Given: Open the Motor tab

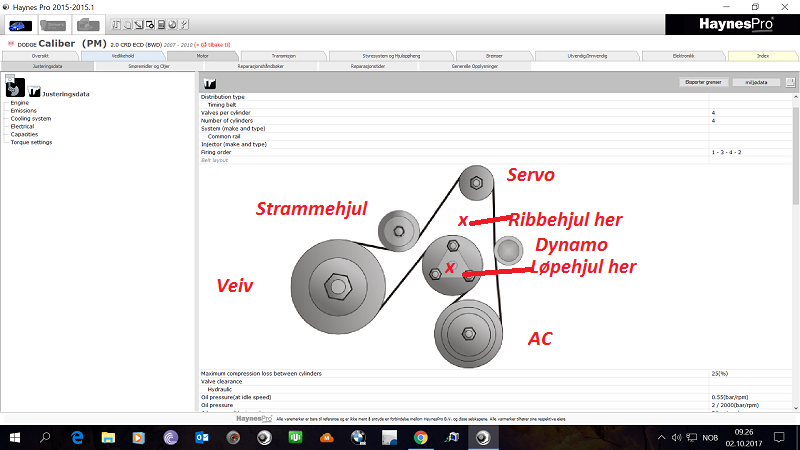Looking at the screenshot, I should coord(203,56).
